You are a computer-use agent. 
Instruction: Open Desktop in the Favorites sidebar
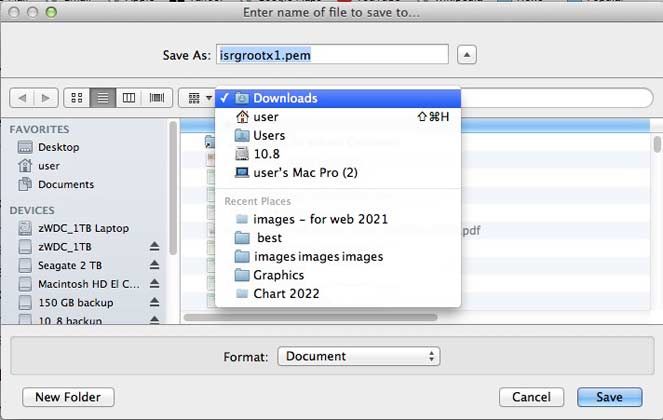58,147
